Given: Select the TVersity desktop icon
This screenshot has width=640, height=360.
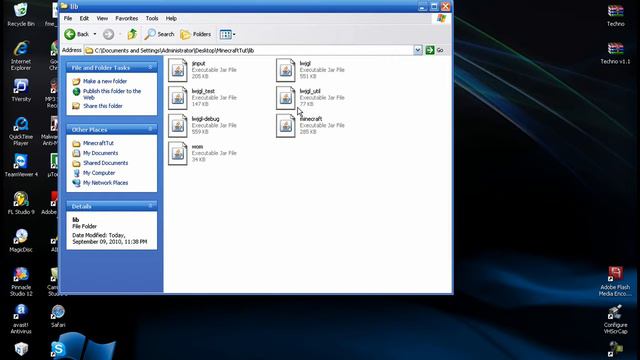Looking at the screenshot, I should pos(21,90).
